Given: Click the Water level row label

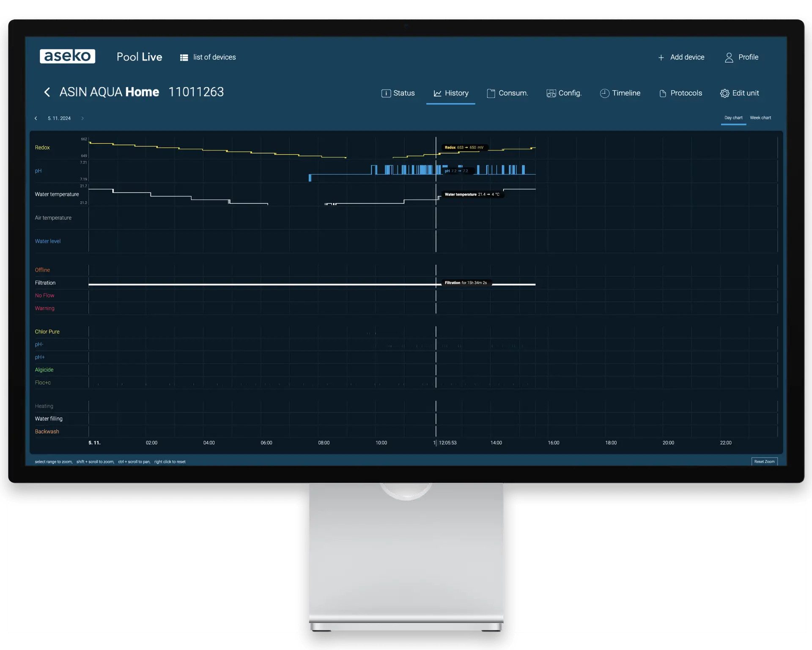Looking at the screenshot, I should (x=47, y=241).
